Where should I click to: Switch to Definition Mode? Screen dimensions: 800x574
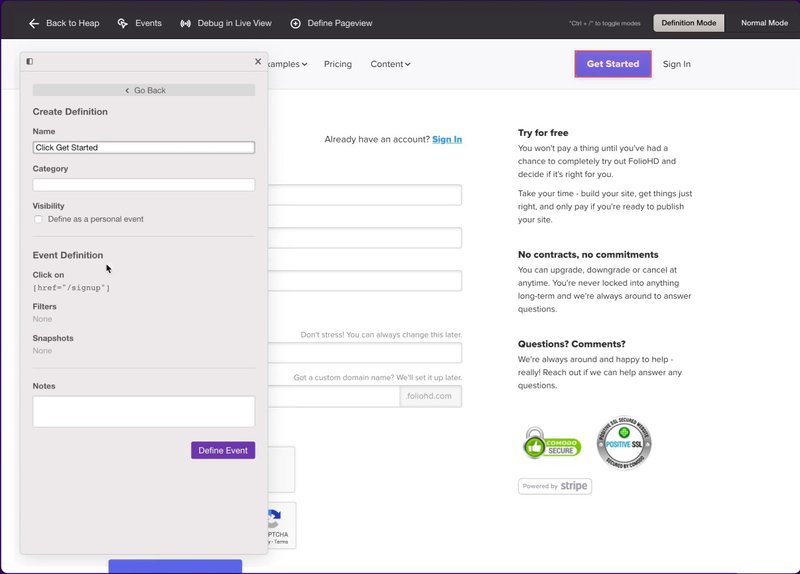click(x=689, y=23)
